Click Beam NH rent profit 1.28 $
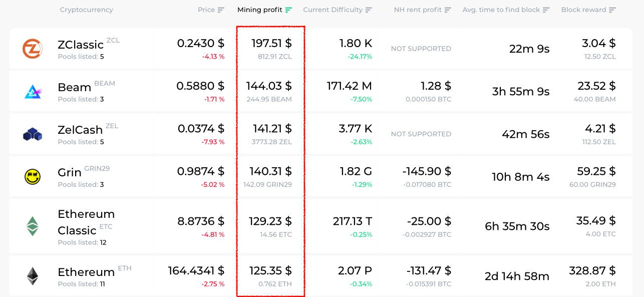644x297 pixels. (x=436, y=86)
